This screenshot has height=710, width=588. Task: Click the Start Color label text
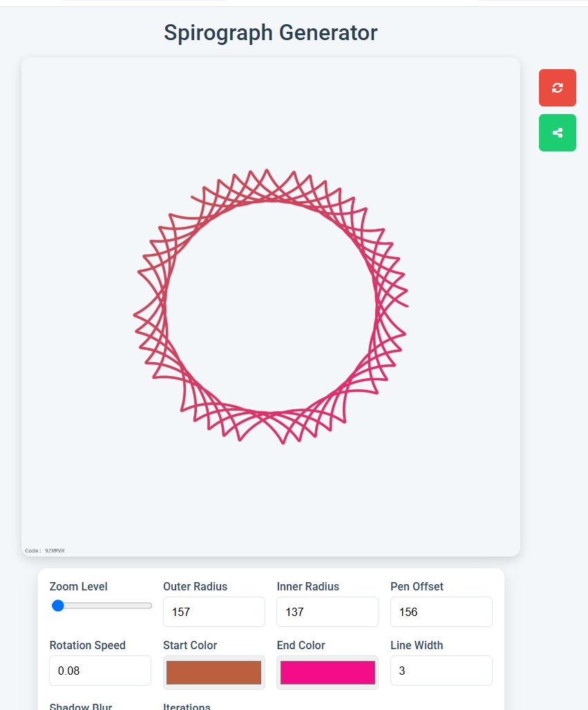[190, 645]
